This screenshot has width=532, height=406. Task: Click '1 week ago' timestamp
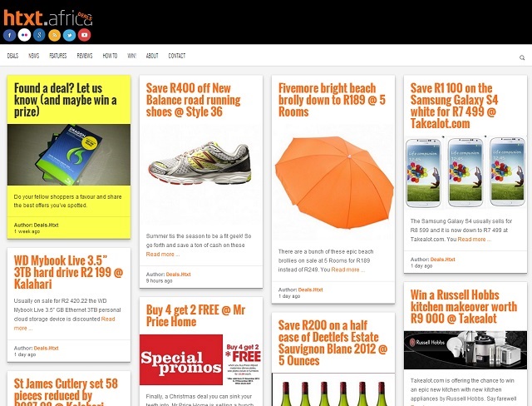click(x=27, y=231)
